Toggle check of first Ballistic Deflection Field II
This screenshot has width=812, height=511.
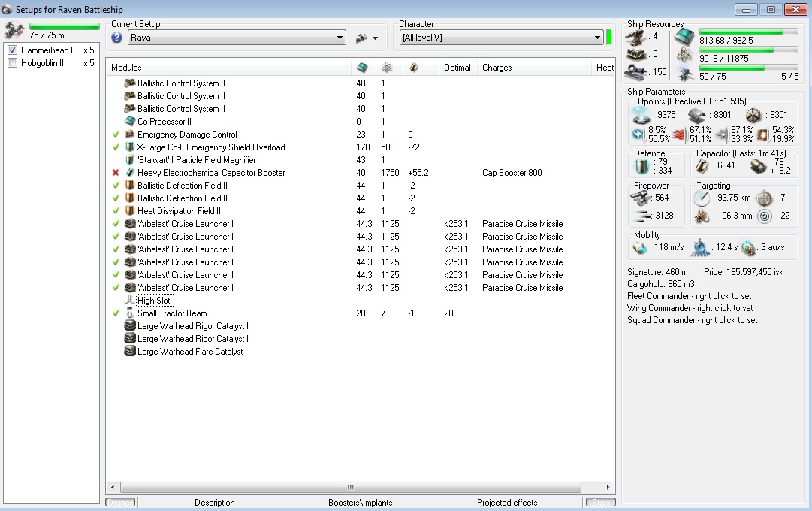(x=116, y=186)
